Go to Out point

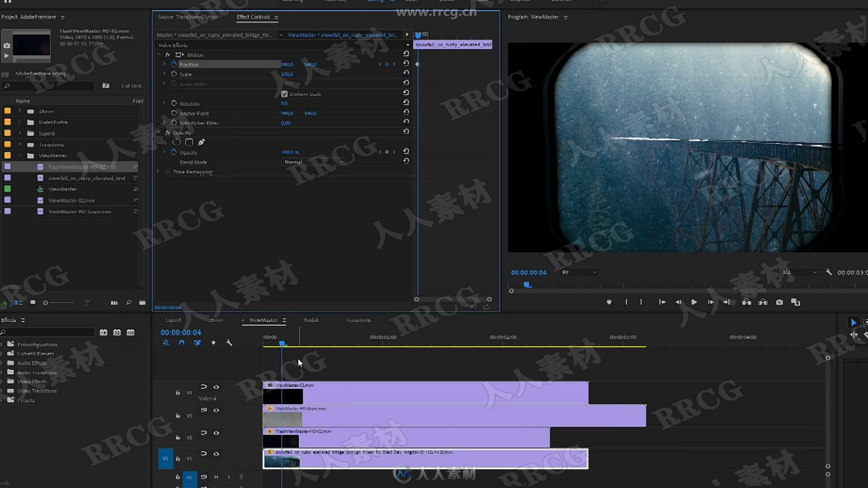pos(726,302)
